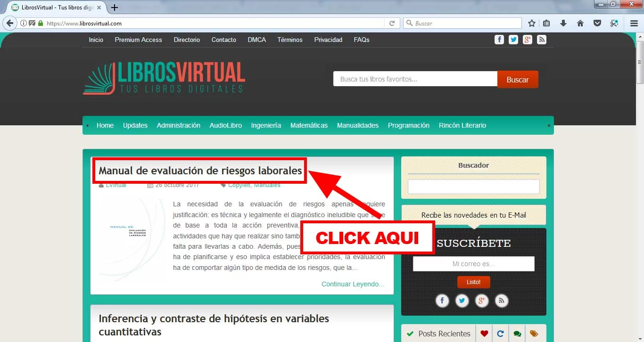Click the Manuales category link
This screenshot has width=644, height=342.
pyautogui.click(x=267, y=185)
